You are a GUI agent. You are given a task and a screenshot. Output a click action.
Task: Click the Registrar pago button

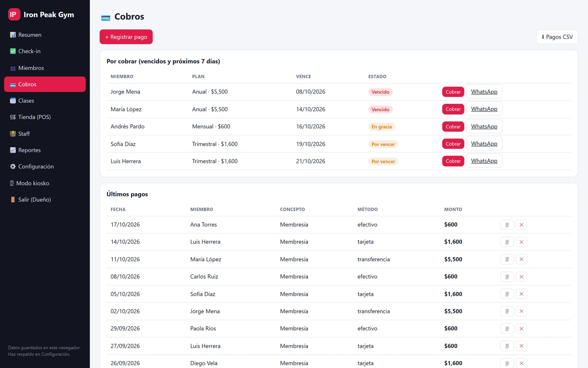[126, 37]
